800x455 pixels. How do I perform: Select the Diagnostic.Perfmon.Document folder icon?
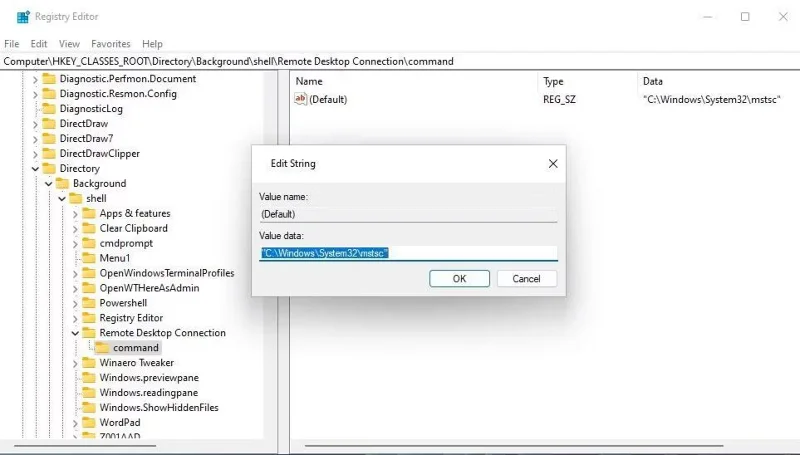point(49,79)
